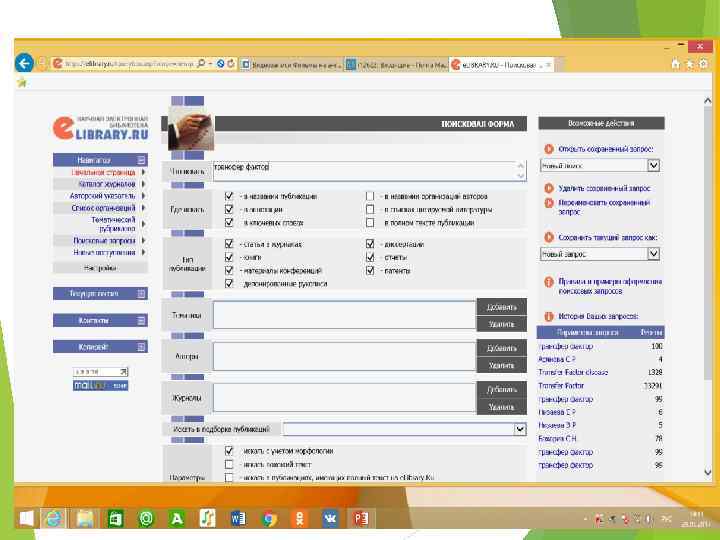Open Internet Explorer in taskbar
This screenshot has width=720, height=540.
[54, 519]
